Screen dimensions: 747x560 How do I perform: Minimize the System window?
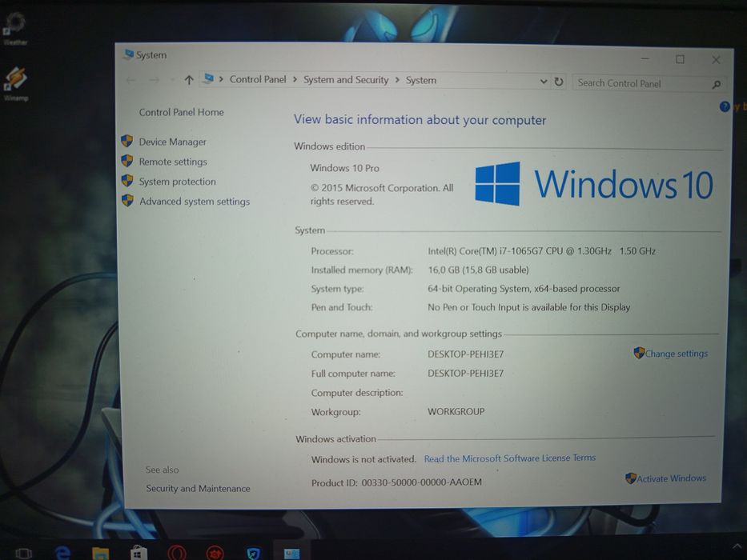[645, 58]
